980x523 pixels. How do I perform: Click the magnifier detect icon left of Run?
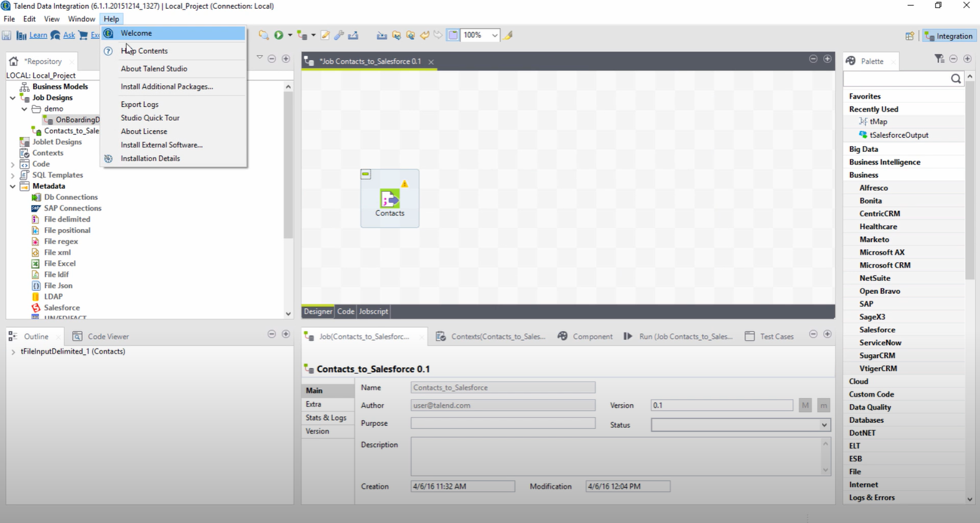tap(264, 35)
